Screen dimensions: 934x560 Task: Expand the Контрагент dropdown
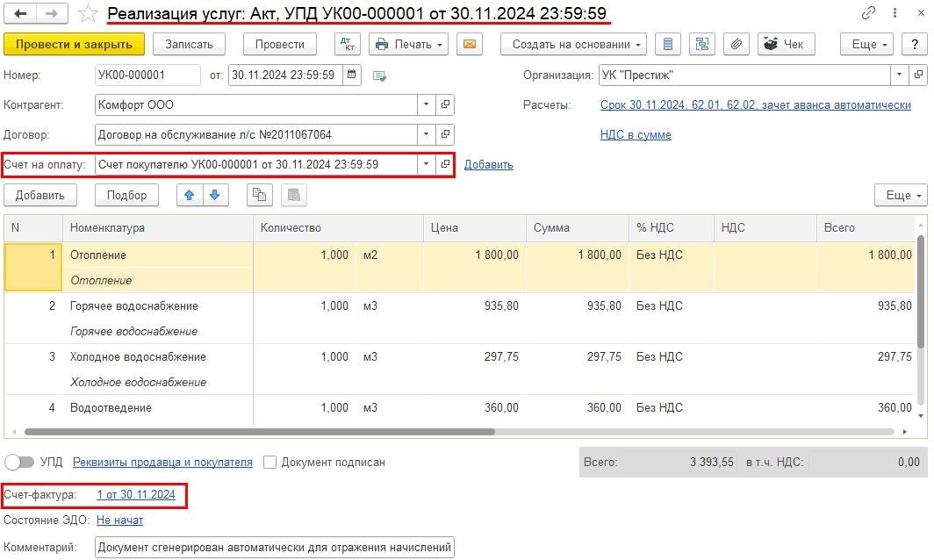[426, 104]
